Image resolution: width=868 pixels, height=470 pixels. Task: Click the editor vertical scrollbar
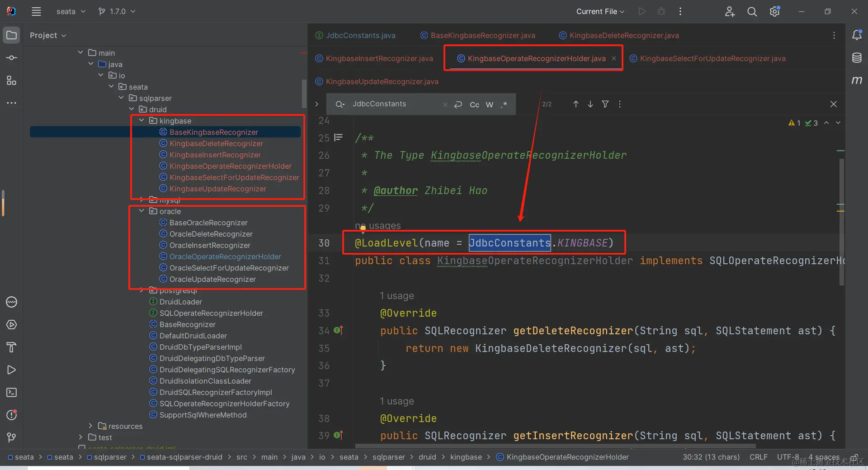pos(841,222)
